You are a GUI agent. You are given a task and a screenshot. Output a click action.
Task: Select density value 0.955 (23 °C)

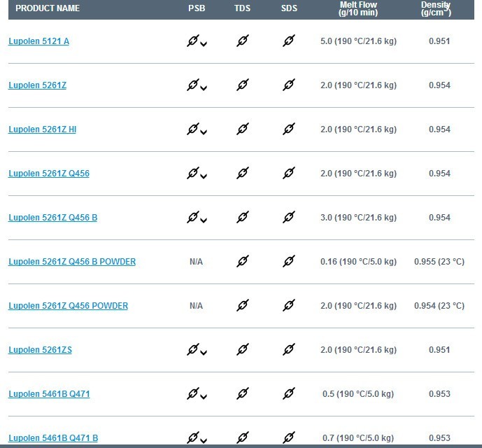439,262
